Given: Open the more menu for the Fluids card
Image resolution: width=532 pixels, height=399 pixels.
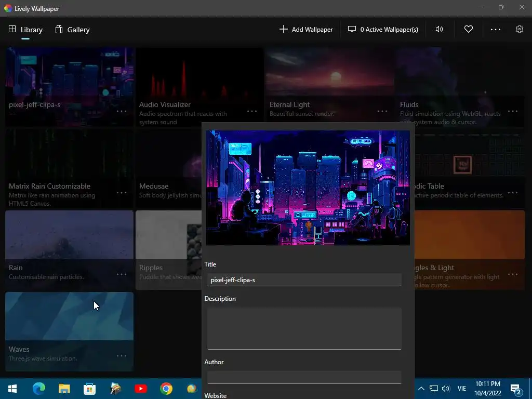Looking at the screenshot, I should click(513, 111).
